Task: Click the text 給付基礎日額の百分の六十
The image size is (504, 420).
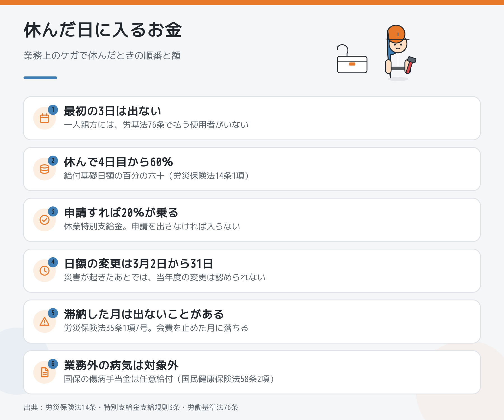Action: [114, 176]
